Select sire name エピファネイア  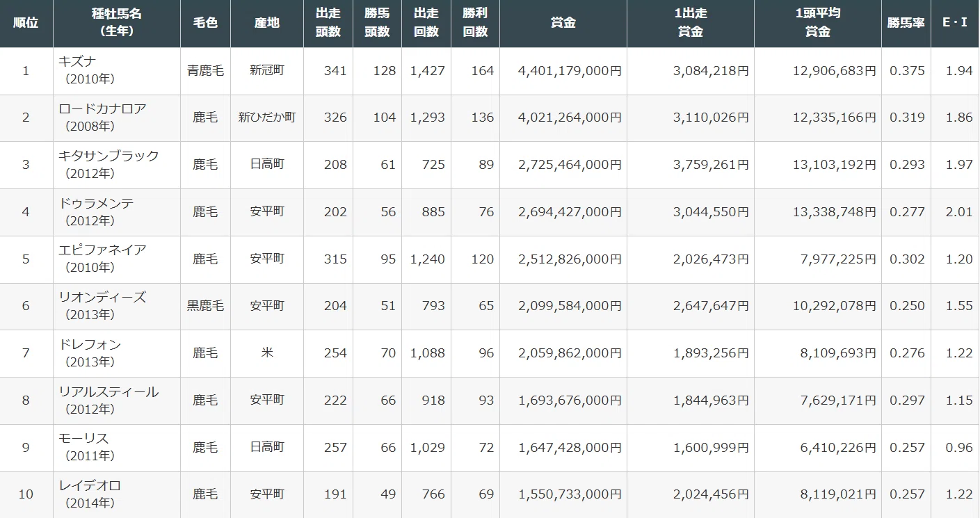click(103, 250)
